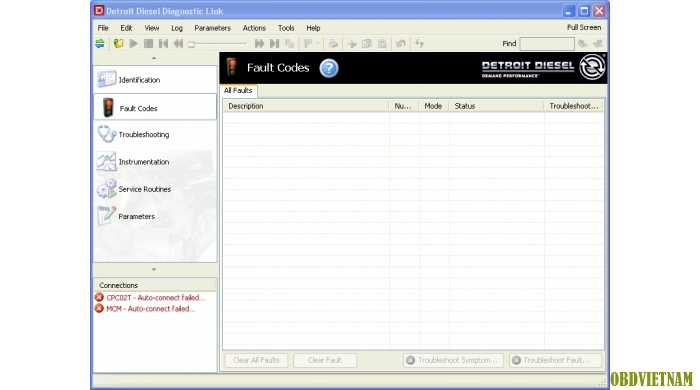700x390 pixels.
Task: Skip to log start button
Action: point(163,44)
